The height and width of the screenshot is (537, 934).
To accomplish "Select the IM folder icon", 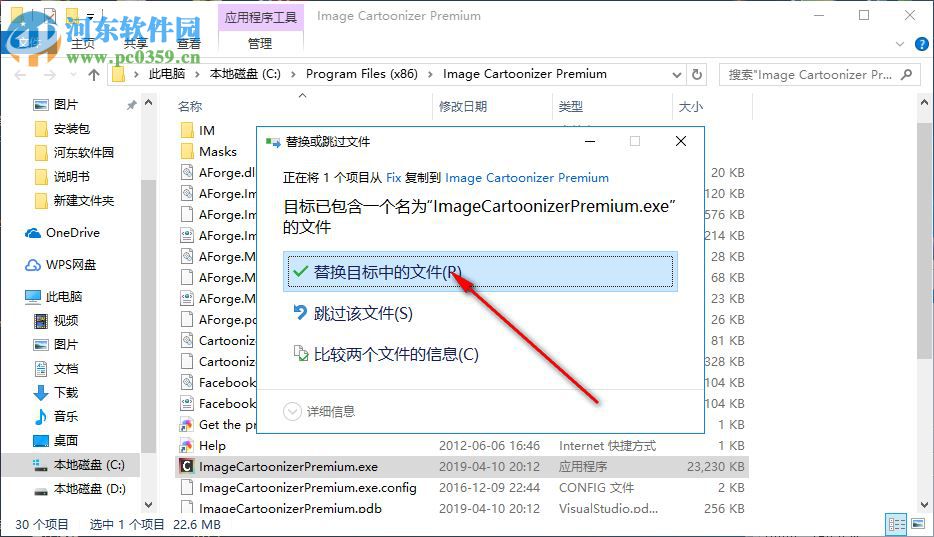I will click(187, 130).
